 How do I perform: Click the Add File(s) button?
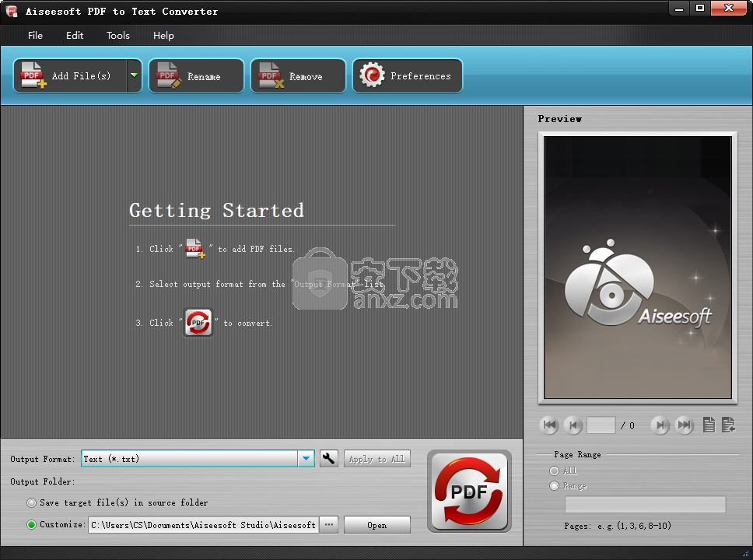pos(70,76)
